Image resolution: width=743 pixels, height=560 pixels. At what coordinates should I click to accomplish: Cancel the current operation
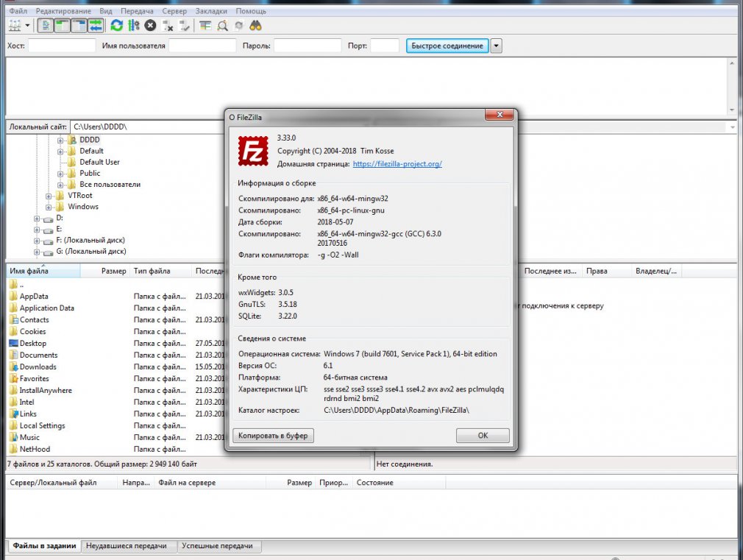(150, 26)
